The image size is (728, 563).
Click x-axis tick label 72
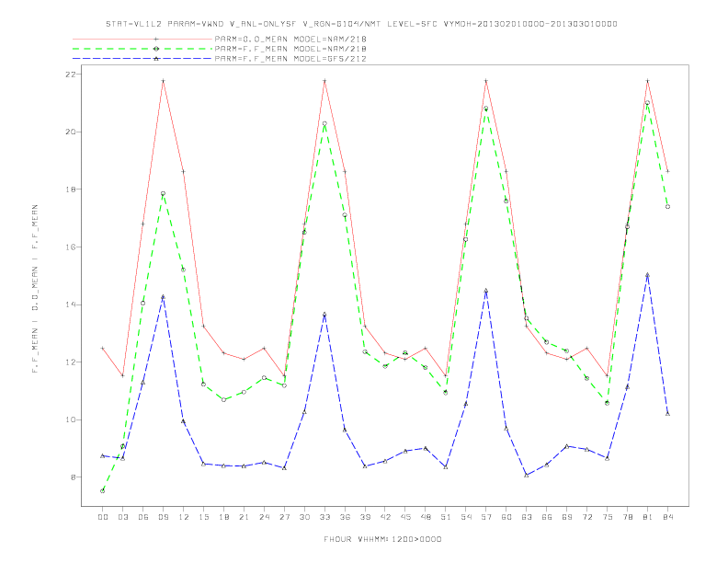point(586,517)
